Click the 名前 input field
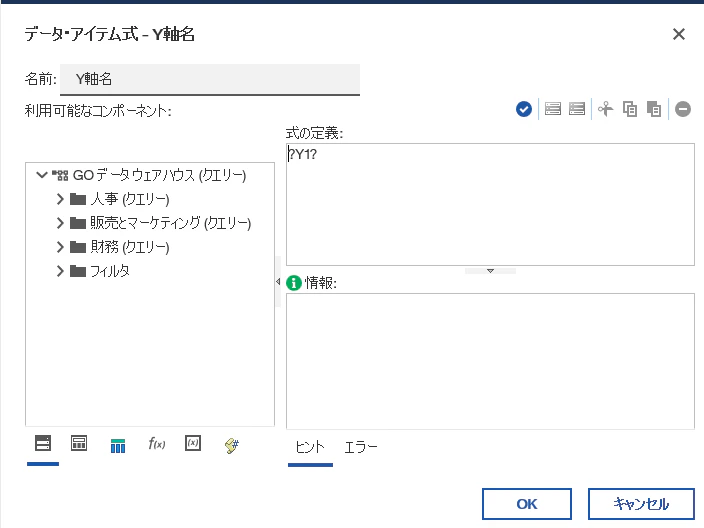704x528 pixels. [210, 79]
